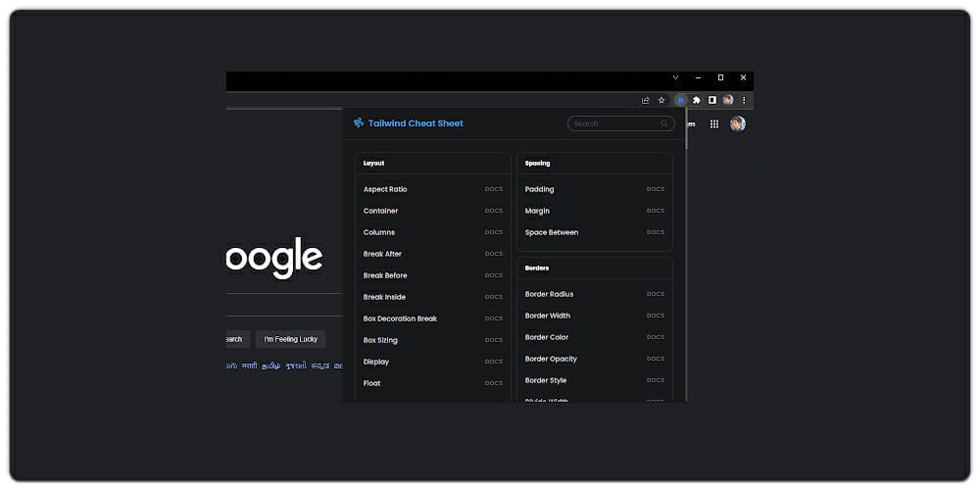
Task: Open Chrome's three-dot menu
Action: 744,100
